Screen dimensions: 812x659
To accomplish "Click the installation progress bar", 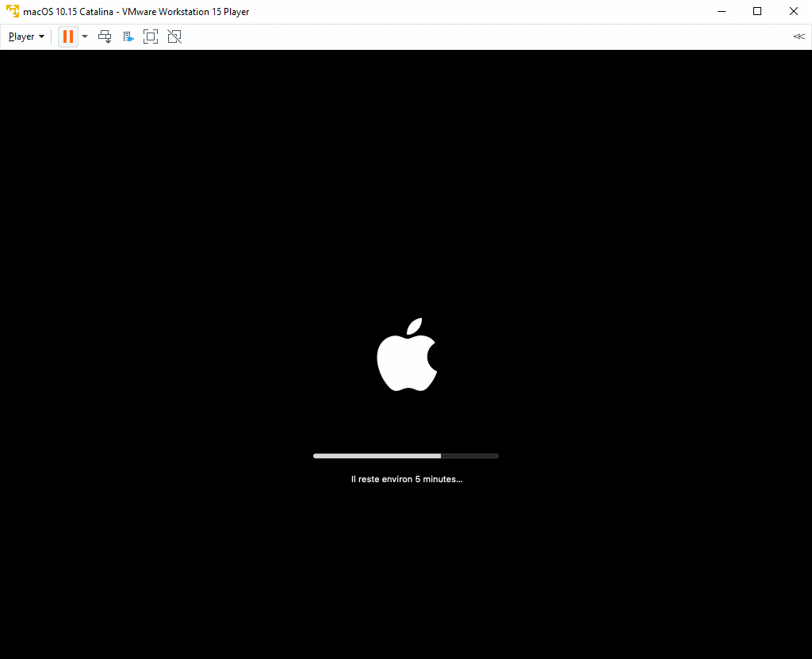I will point(406,456).
